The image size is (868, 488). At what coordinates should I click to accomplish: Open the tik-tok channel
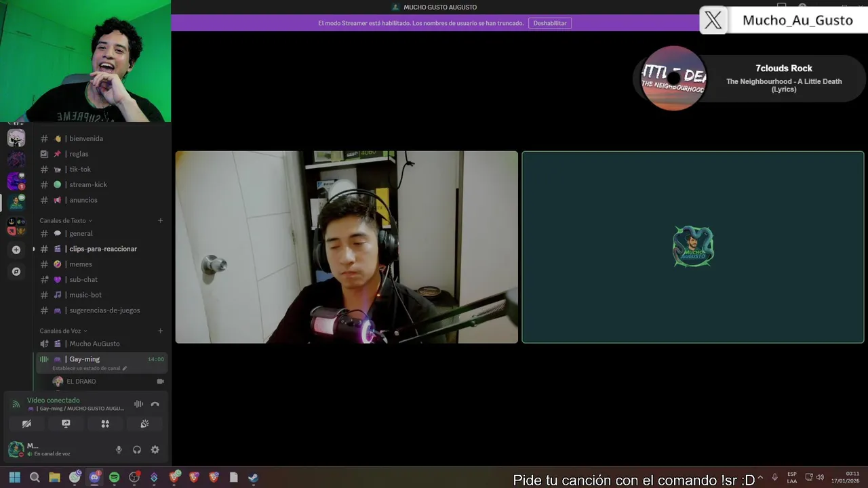pyautogui.click(x=102, y=169)
